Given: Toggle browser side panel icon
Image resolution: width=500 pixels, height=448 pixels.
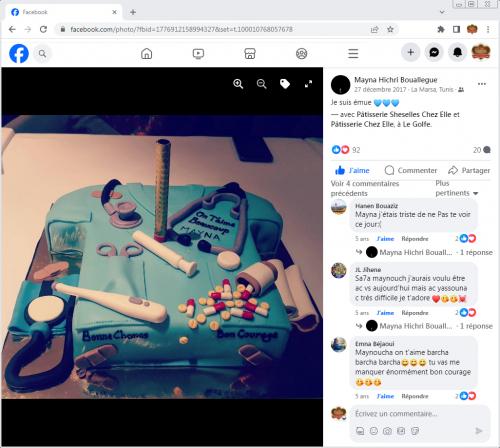Looking at the screenshot, I should (456, 29).
